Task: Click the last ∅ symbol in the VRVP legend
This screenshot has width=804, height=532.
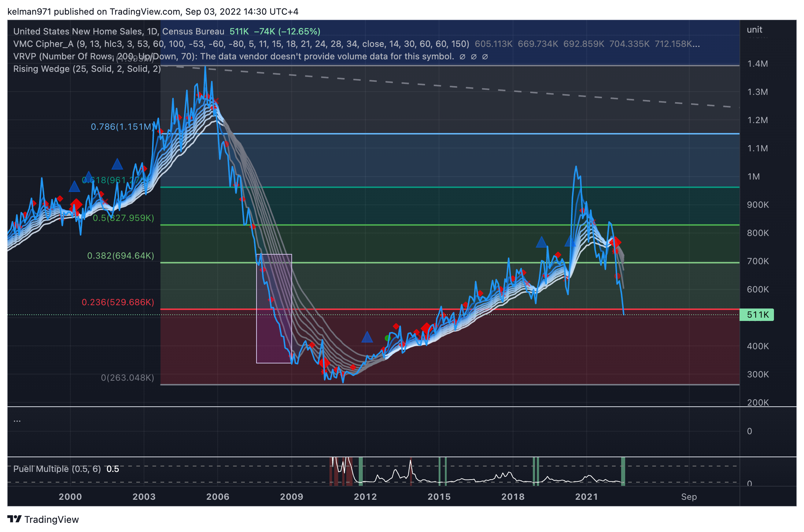Action: click(x=485, y=56)
